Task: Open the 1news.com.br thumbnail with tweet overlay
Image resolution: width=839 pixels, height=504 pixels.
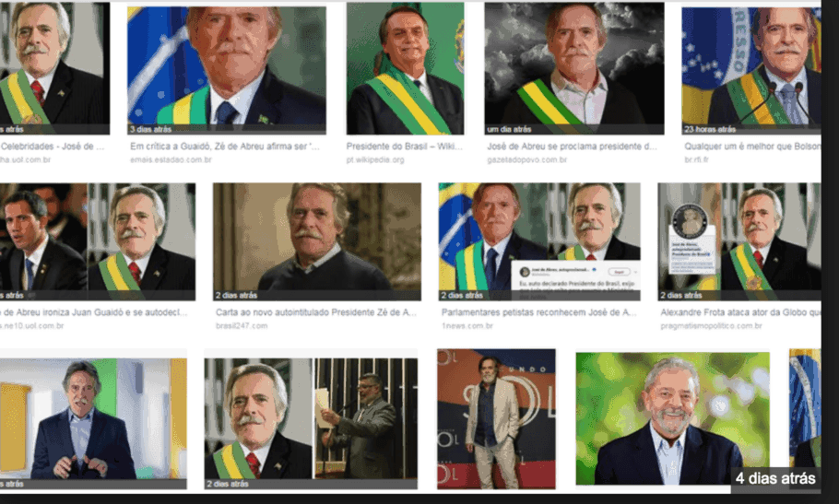Action: 539,241
